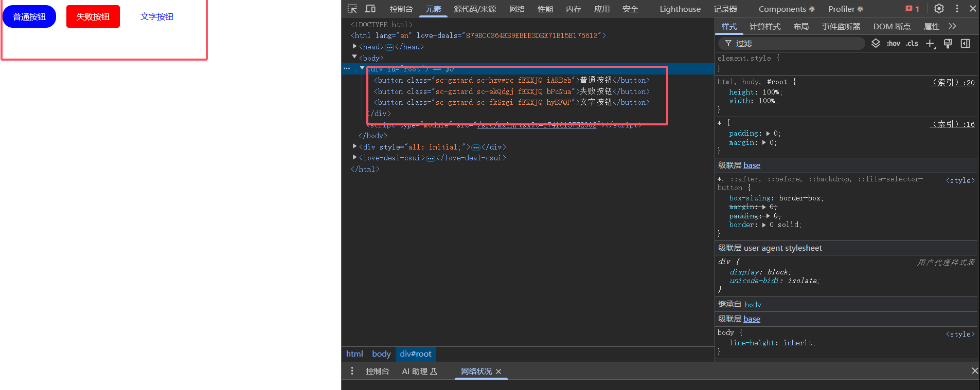Click the red 失败按钮 button
This screenshot has height=390, width=980.
[x=93, y=16]
